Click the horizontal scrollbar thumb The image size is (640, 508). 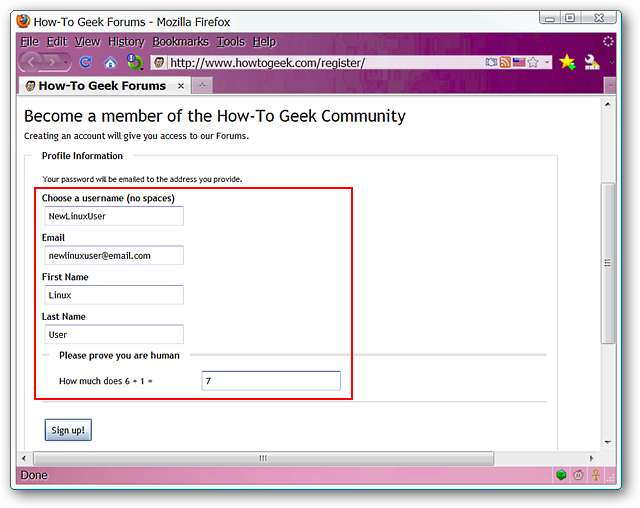pyautogui.click(x=264, y=458)
